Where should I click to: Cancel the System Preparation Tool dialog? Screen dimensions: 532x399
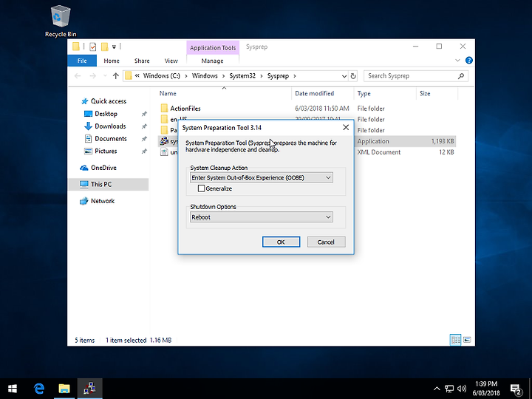click(326, 242)
